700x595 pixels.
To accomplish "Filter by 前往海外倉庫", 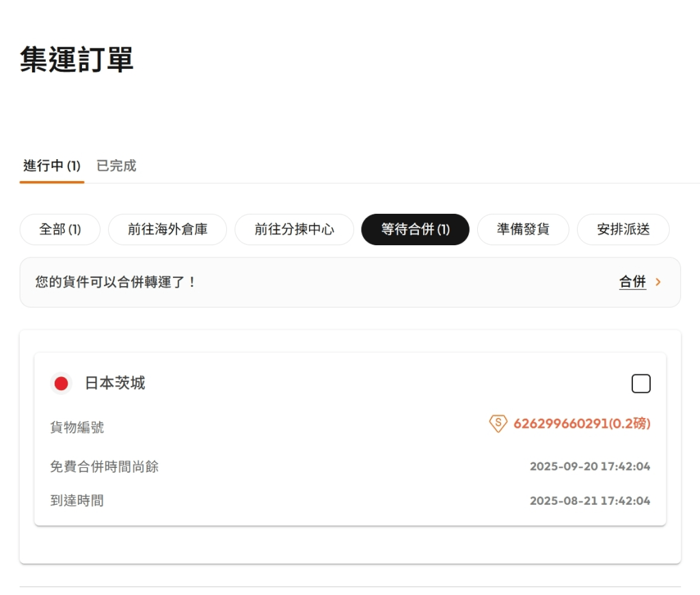I will pyautogui.click(x=167, y=230).
